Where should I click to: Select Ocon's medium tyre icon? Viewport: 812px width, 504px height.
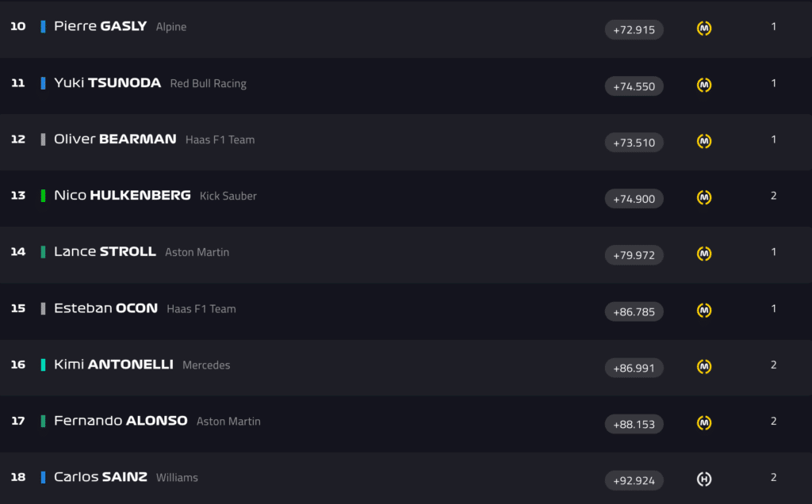704,310
